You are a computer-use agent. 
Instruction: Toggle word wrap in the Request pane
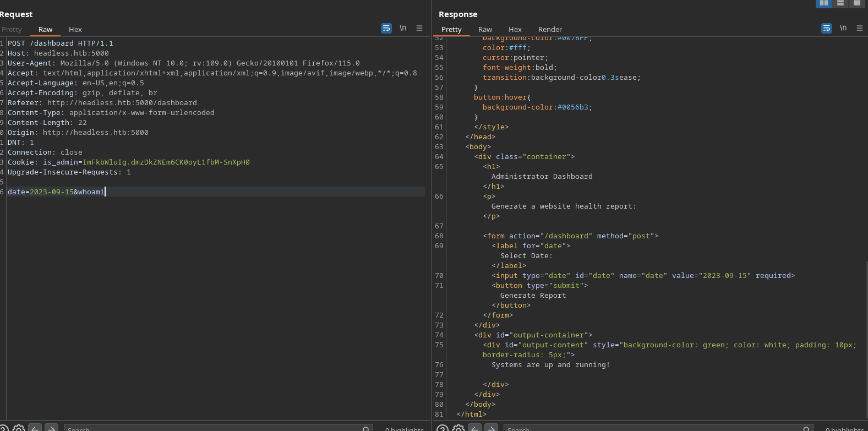coord(386,28)
